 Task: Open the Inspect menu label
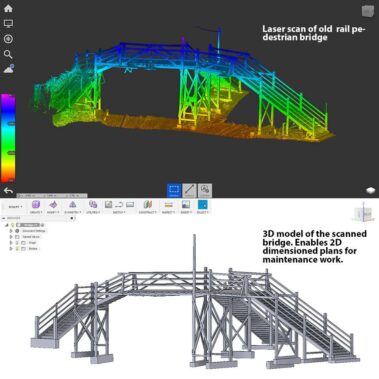tap(169, 212)
